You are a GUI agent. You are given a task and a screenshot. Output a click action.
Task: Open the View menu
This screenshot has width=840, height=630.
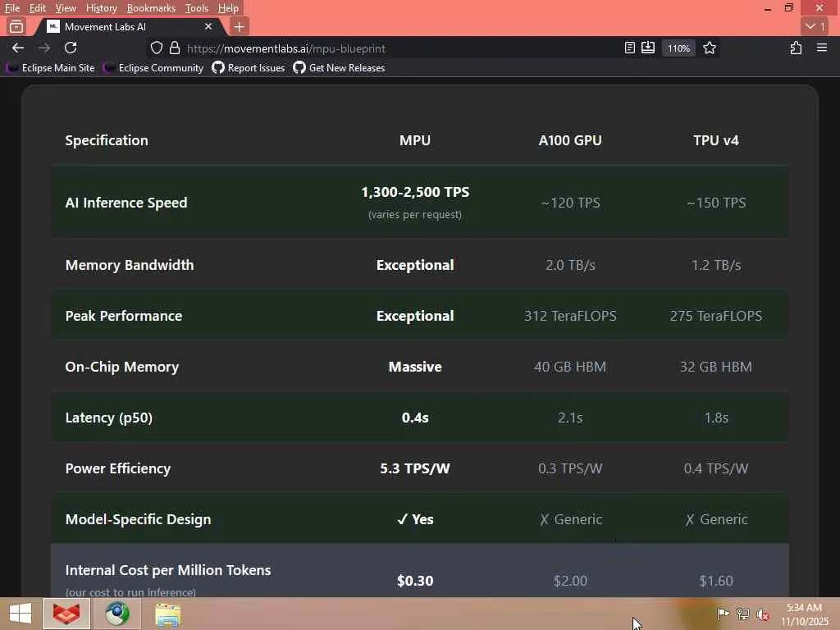pos(66,8)
